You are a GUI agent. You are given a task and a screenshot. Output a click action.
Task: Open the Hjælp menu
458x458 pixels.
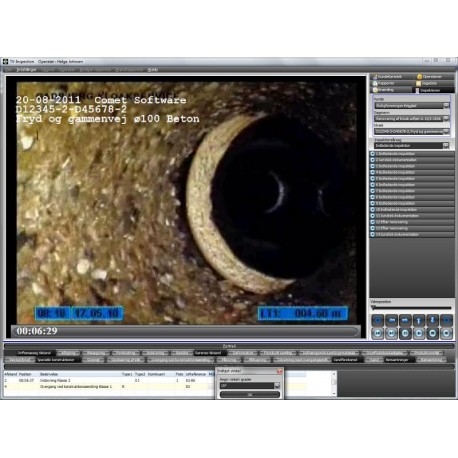tap(153, 70)
